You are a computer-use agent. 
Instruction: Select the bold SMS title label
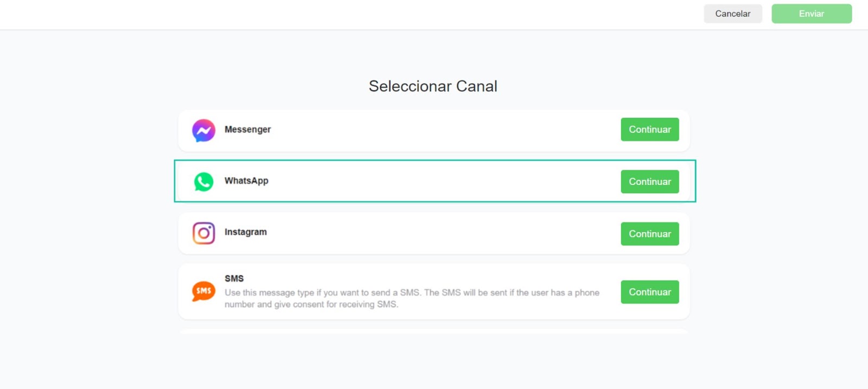234,278
